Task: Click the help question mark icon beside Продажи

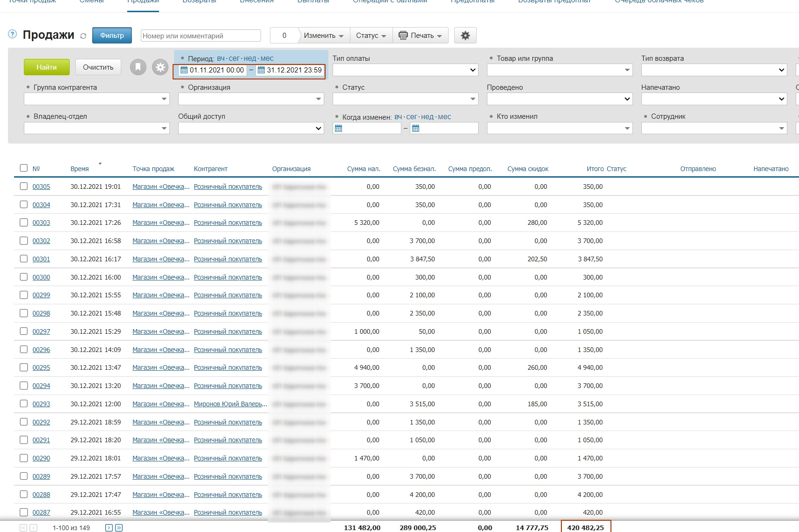Action: [13, 34]
